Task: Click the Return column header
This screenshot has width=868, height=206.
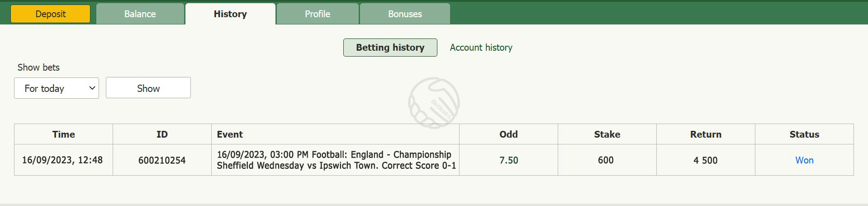Action: pos(706,134)
